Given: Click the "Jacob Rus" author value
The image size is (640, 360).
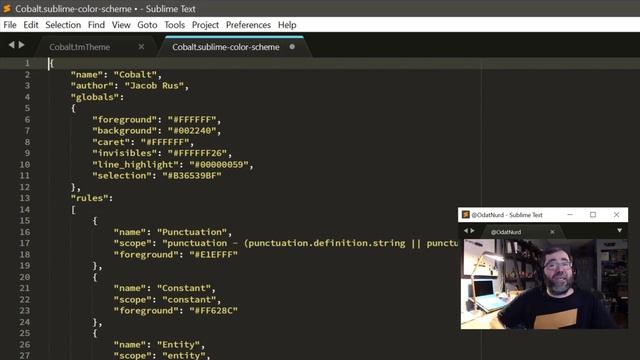Looking at the screenshot, I should point(154,86).
